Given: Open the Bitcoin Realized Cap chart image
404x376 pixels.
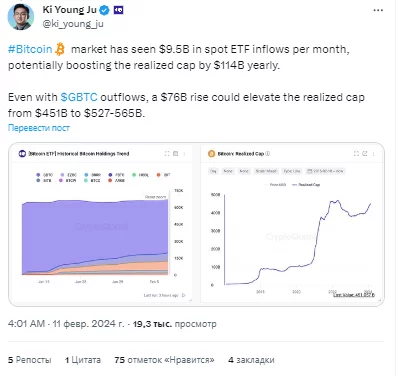Looking at the screenshot, I should 292,224.
